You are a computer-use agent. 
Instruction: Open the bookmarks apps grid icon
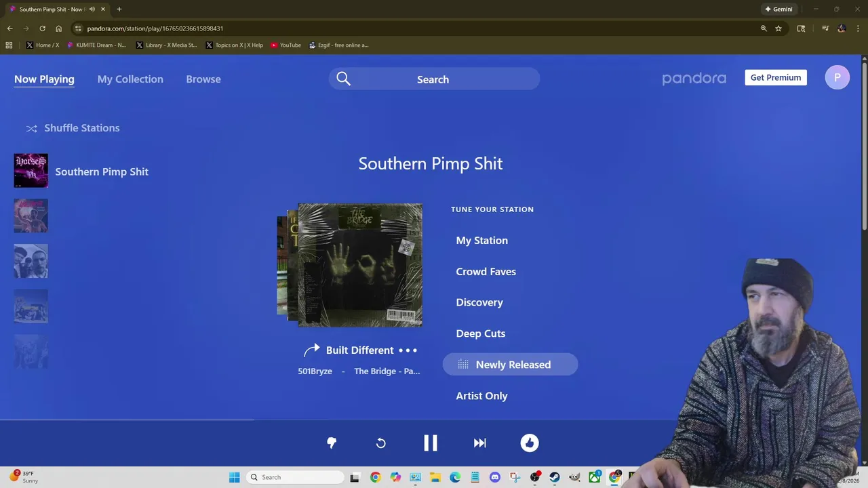coord(9,45)
